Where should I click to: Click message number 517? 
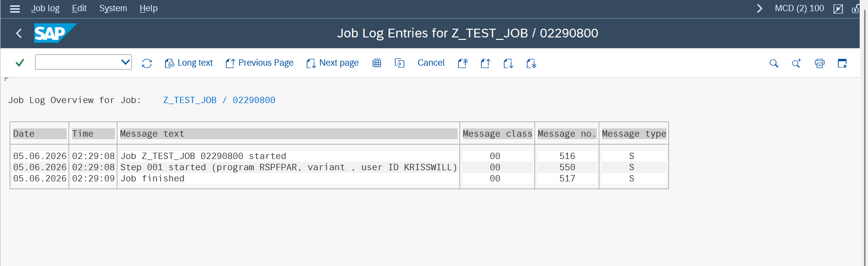tap(567, 178)
